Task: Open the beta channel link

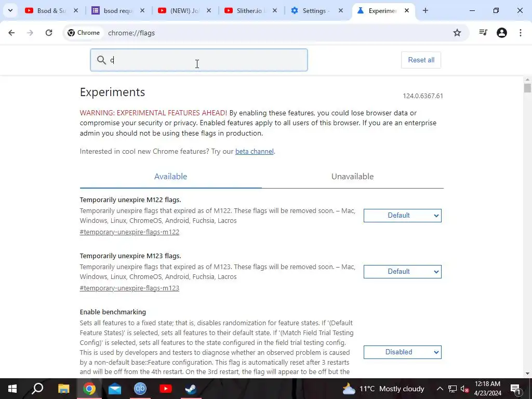Action: pos(255,151)
